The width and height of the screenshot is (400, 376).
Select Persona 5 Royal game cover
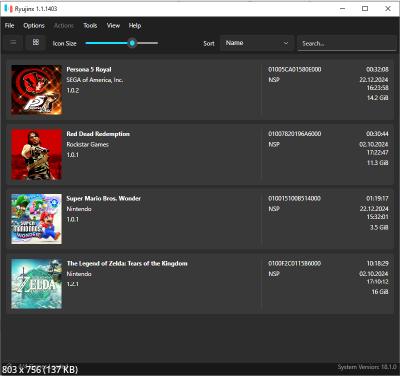click(36, 90)
